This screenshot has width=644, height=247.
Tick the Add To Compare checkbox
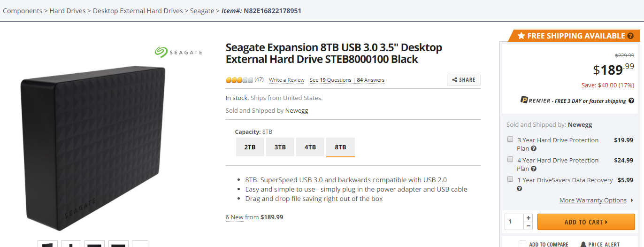tap(522, 244)
